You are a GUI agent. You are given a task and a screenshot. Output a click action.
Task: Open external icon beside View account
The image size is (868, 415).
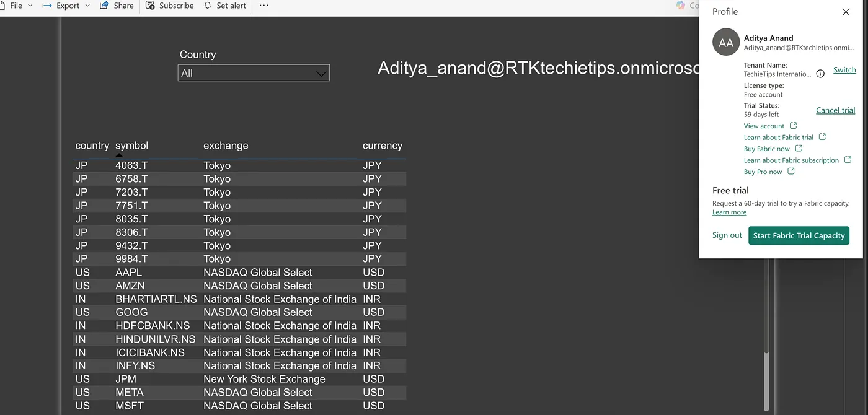tap(793, 126)
